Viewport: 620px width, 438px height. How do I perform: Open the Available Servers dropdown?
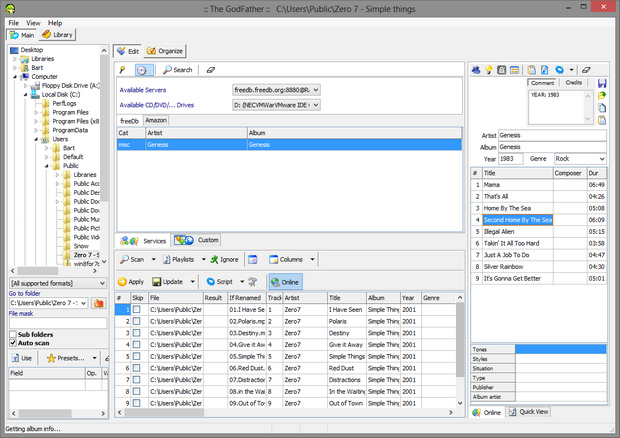coord(276,90)
